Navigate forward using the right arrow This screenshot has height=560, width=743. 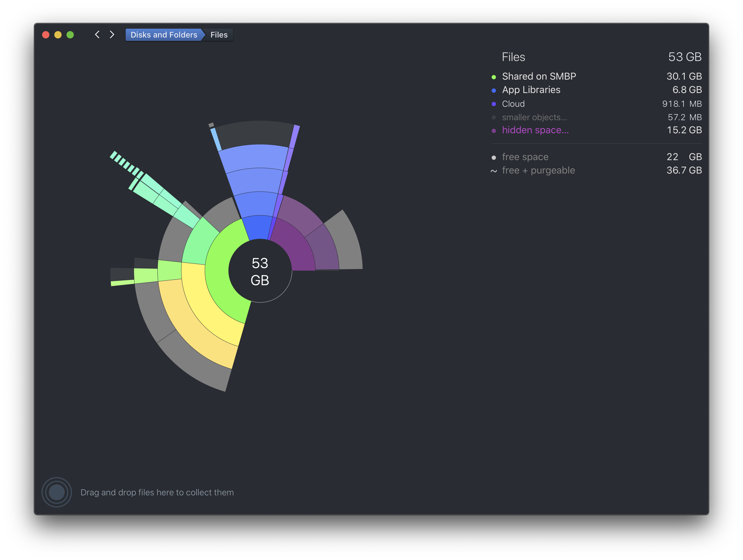point(112,34)
